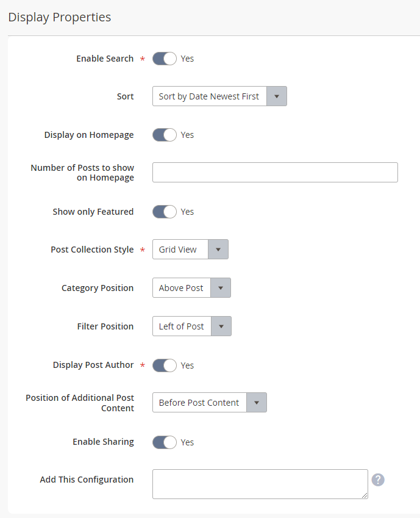Open the Sort dropdown arrow

[x=277, y=96]
